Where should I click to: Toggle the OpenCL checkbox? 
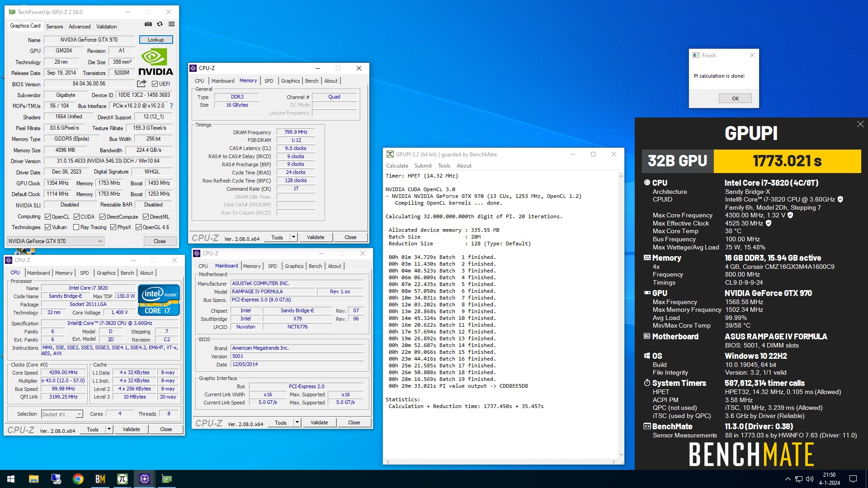click(47, 217)
